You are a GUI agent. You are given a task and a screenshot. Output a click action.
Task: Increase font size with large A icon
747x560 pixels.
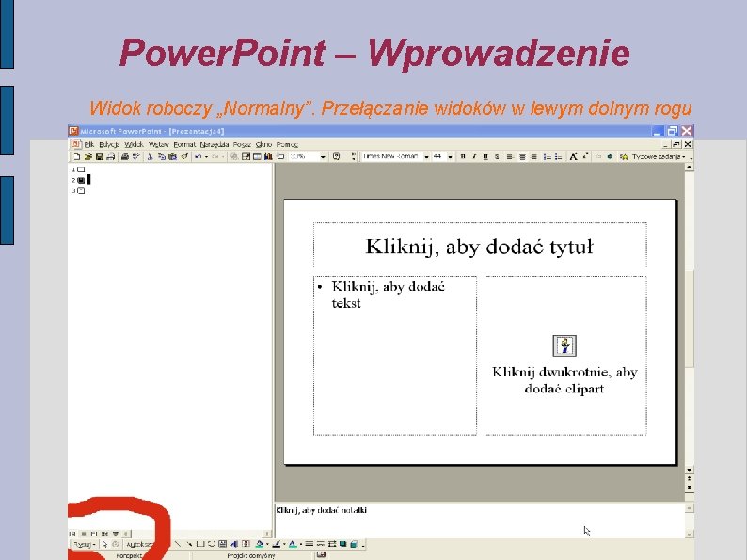point(574,156)
